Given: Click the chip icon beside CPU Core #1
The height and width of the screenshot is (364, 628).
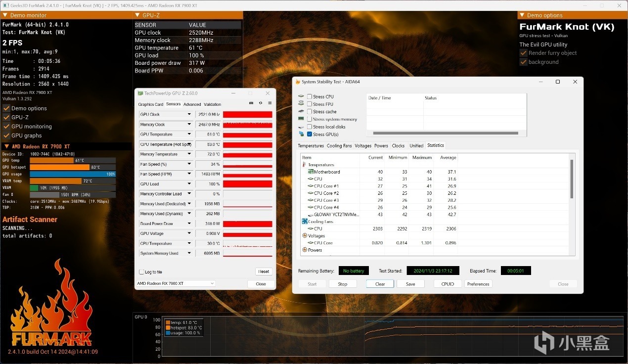Looking at the screenshot, I should click(311, 186).
